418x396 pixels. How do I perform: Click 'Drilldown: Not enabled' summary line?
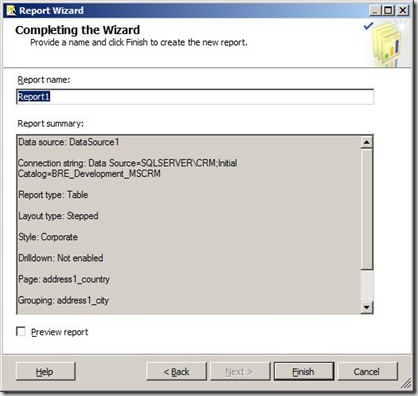tap(61, 258)
